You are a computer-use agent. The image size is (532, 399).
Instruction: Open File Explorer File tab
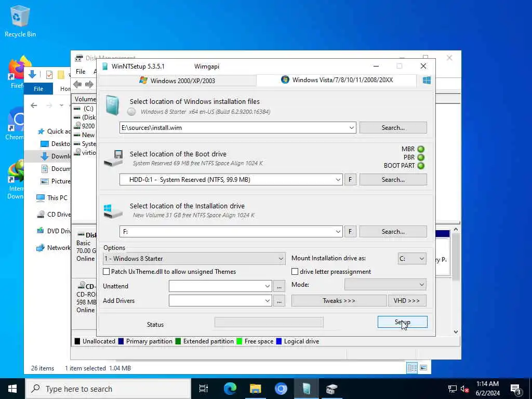point(38,88)
